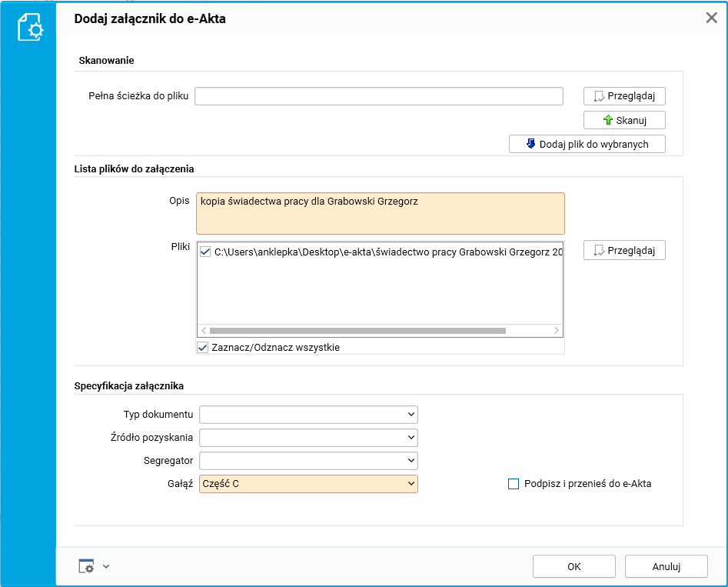Viewport: 728px width, 587px height.
Task: Open window settings icon at bottom left
Action: pos(86,567)
